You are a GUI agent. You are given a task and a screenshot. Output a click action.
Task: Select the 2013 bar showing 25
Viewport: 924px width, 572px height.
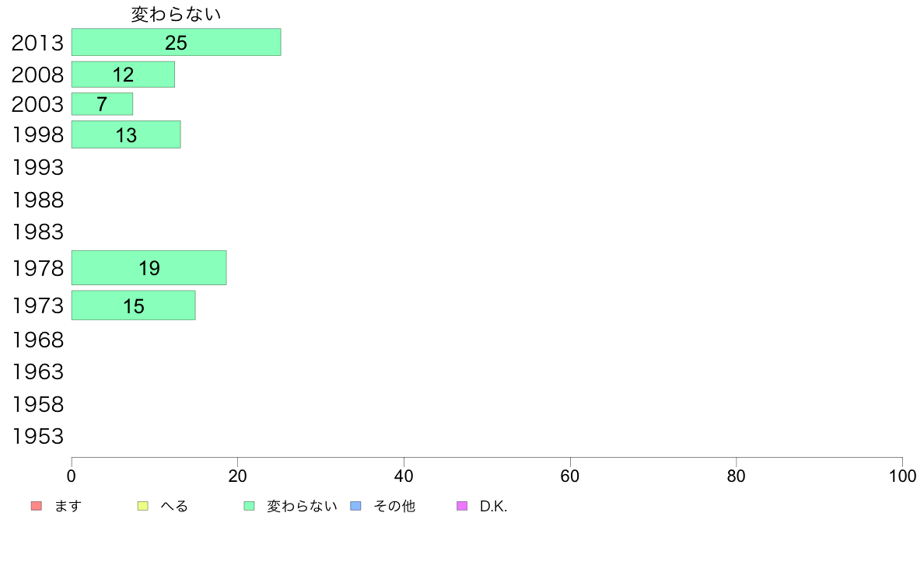(177, 43)
